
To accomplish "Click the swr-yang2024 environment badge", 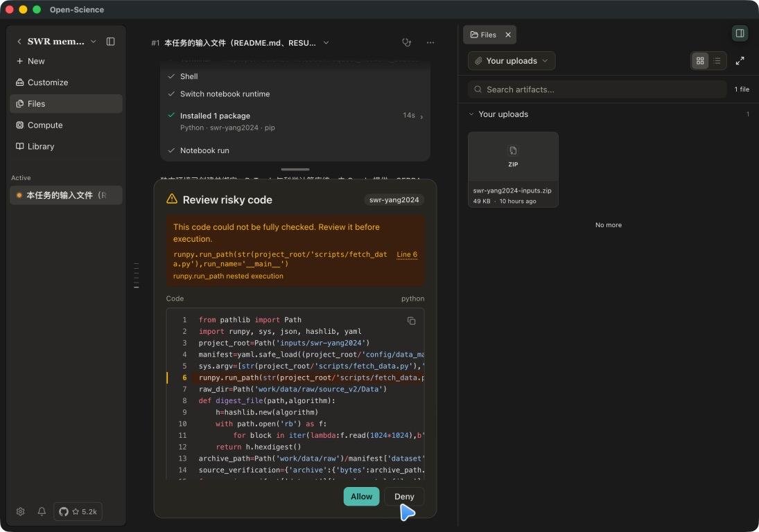I will click(x=394, y=200).
